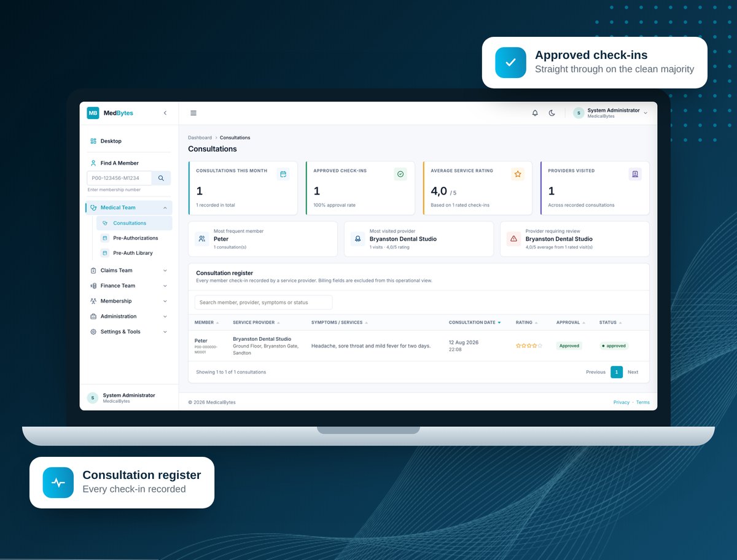This screenshot has width=737, height=560.
Task: Open the notifications bell
Action: (535, 113)
